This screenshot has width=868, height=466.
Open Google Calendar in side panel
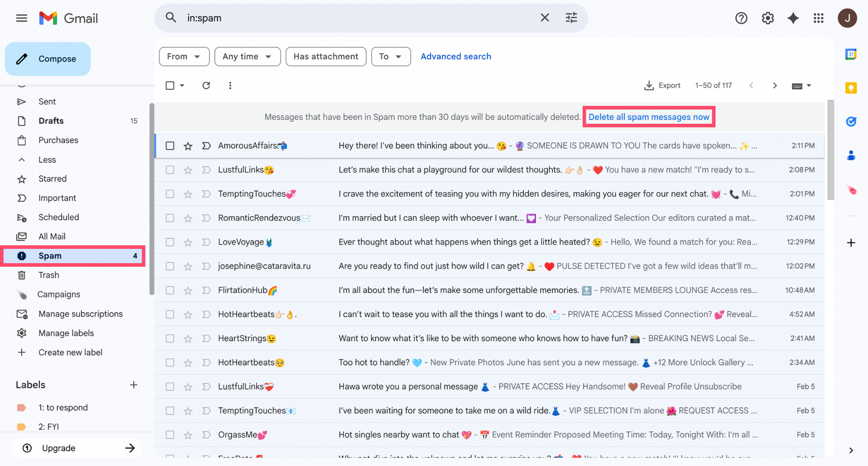coord(850,54)
